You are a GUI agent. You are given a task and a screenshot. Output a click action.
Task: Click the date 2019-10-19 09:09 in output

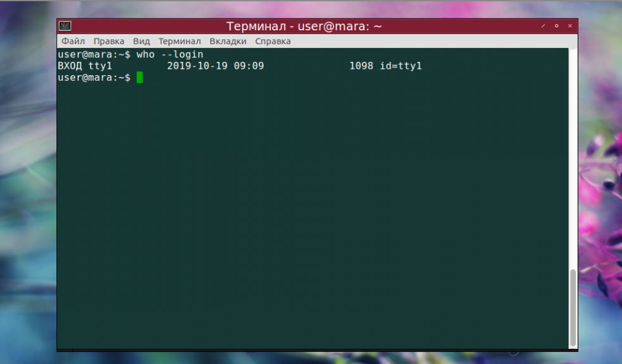(215, 66)
